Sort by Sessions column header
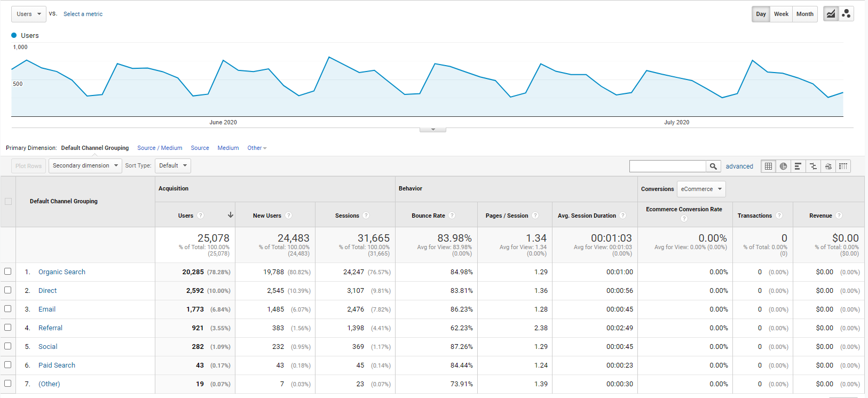Image resolution: width=868 pixels, height=398 pixels. [347, 216]
